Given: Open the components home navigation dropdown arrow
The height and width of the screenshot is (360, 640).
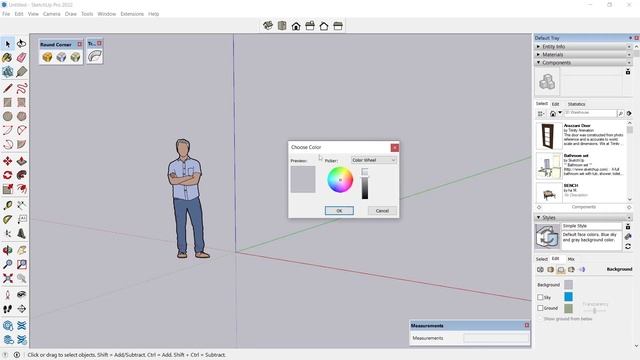Looking at the screenshot, I should click(x=560, y=113).
